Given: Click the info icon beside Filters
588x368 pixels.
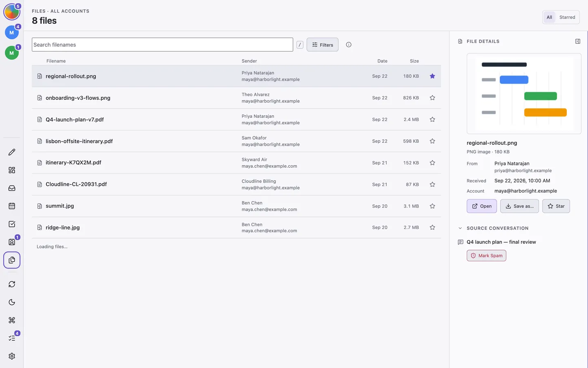Looking at the screenshot, I should (x=349, y=45).
